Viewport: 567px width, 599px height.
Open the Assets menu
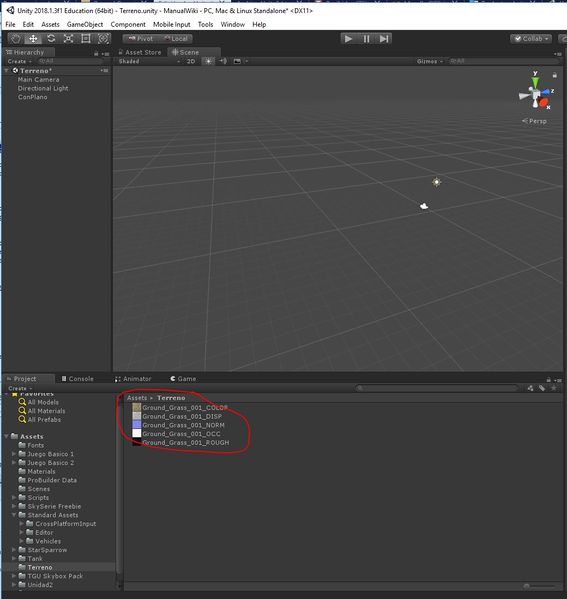[50, 24]
